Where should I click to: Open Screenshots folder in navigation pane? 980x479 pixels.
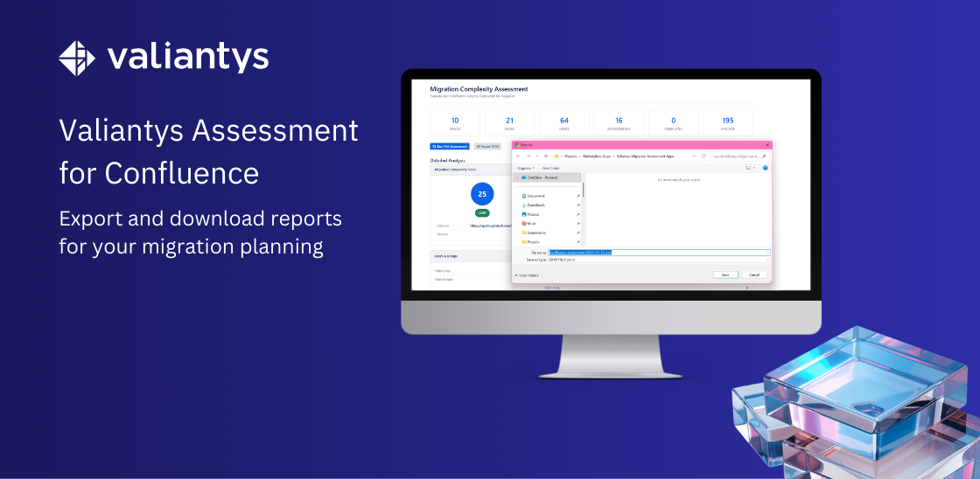534,233
